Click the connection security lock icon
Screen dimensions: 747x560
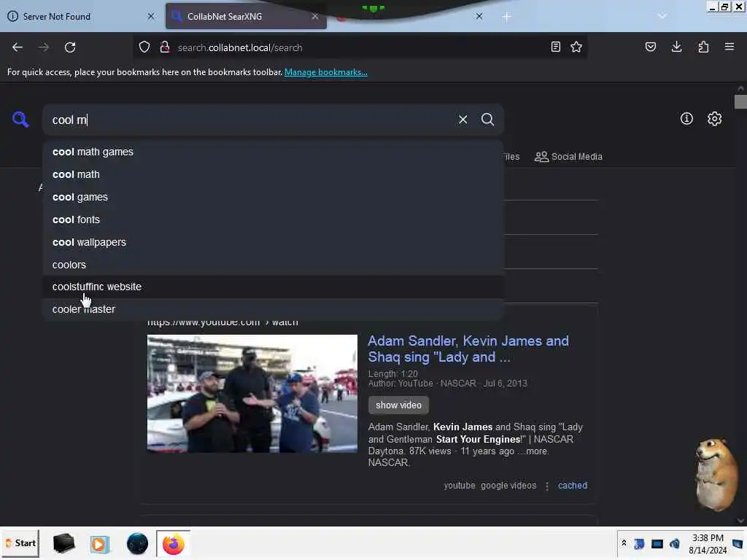(x=165, y=47)
